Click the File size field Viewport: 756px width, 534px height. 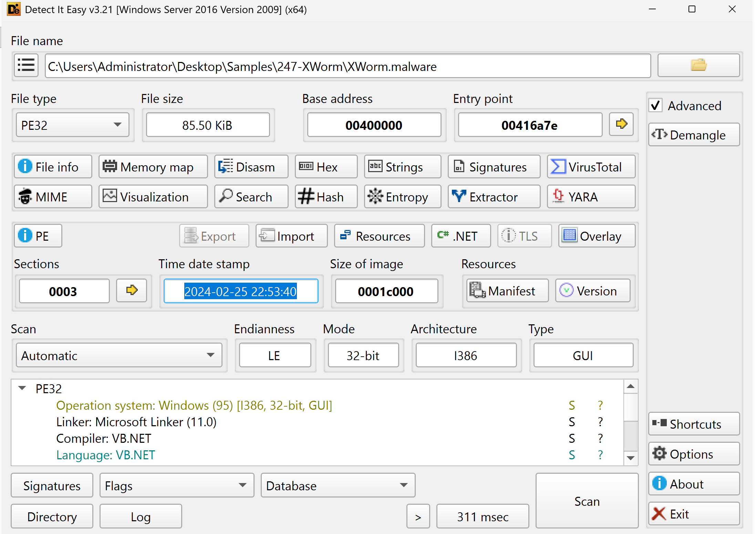(207, 125)
